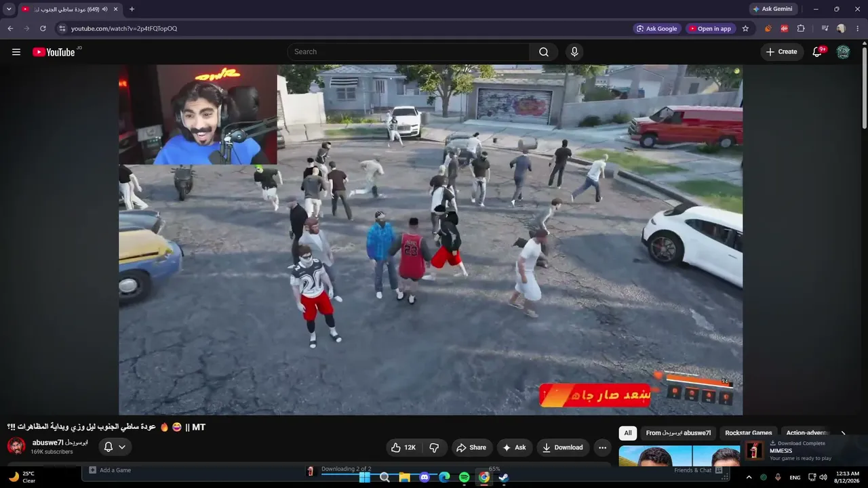868x488 pixels.
Task: Show next category chips arrow
Action: (x=843, y=433)
